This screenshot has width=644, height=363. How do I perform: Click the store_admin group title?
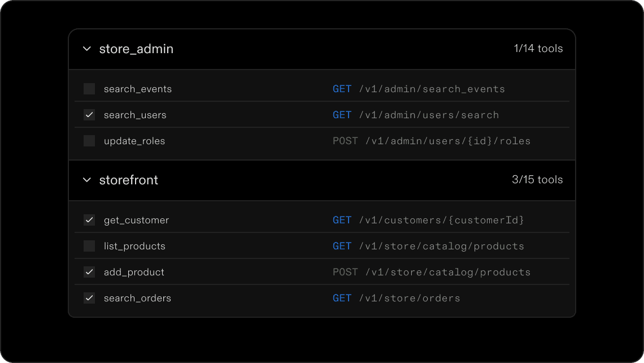136,49
